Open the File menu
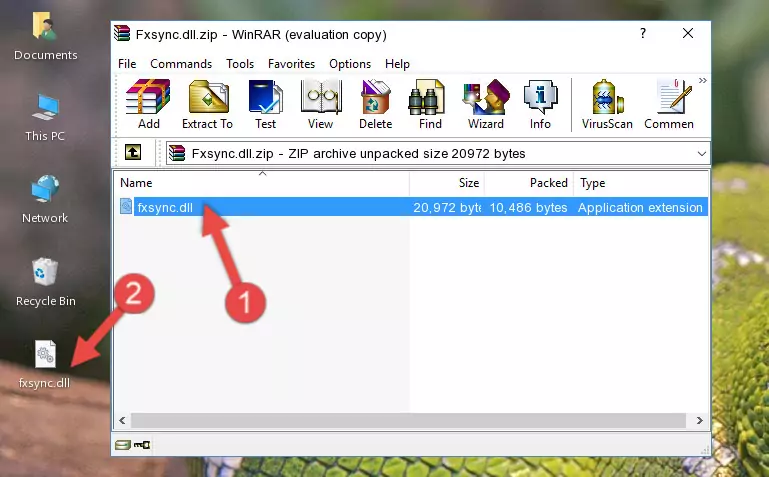The width and height of the screenshot is (769, 477). click(127, 64)
